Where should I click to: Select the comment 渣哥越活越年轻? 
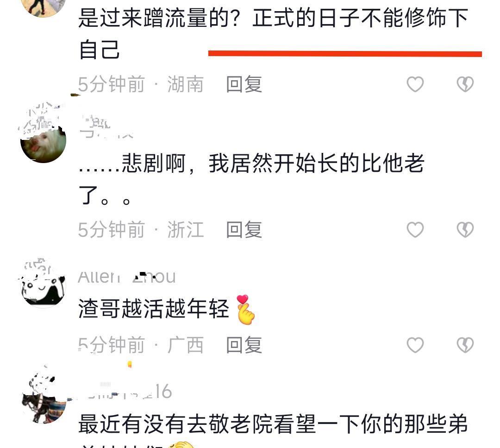point(154,309)
